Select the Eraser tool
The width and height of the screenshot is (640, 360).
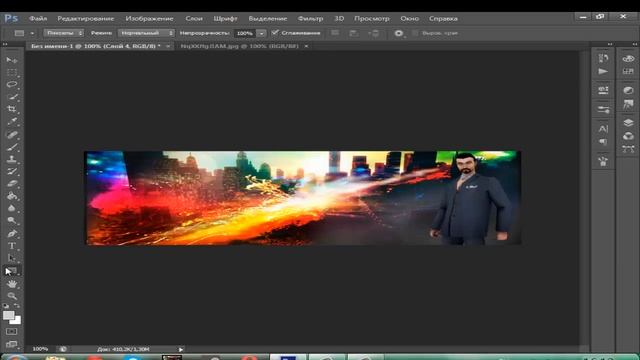click(11, 184)
